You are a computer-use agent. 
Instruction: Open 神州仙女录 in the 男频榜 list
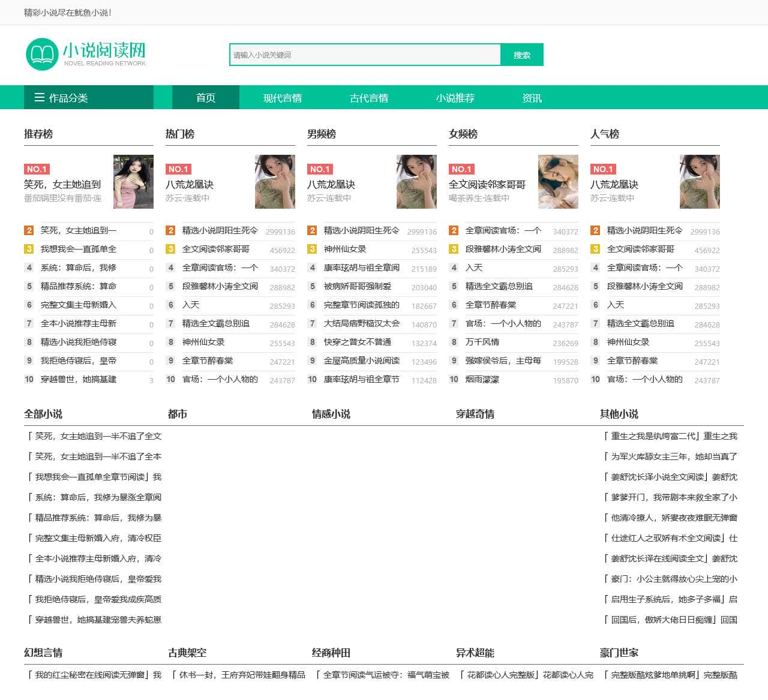345,249
